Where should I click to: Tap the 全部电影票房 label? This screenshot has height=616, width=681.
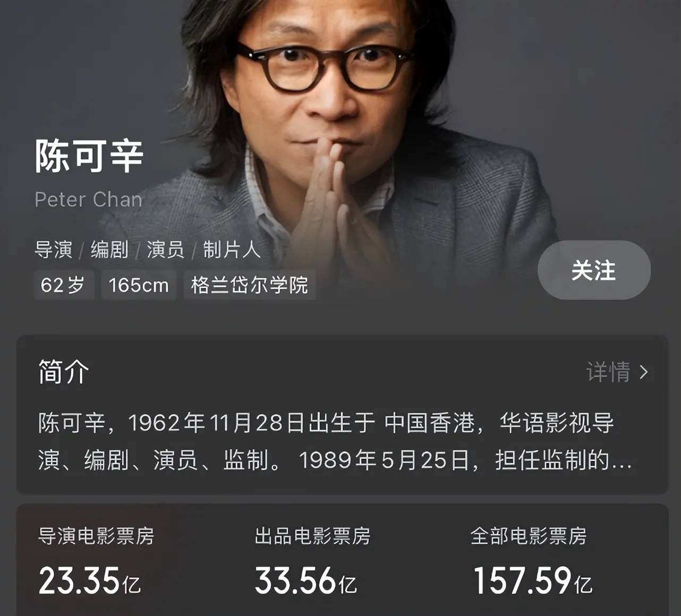tap(529, 536)
